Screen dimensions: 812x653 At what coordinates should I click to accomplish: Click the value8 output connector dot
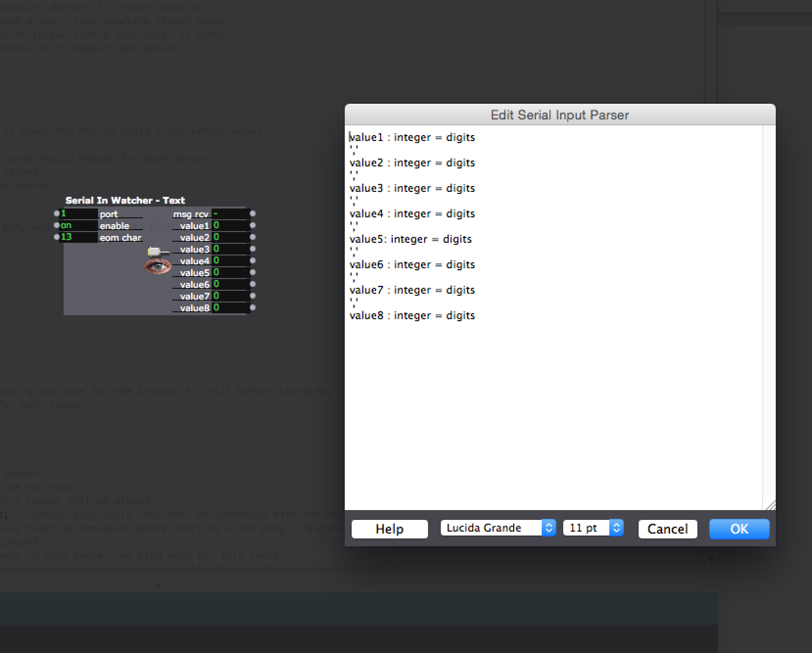pos(253,307)
